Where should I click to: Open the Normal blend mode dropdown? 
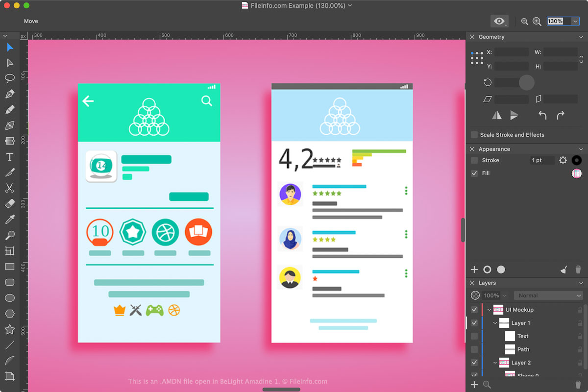point(548,295)
